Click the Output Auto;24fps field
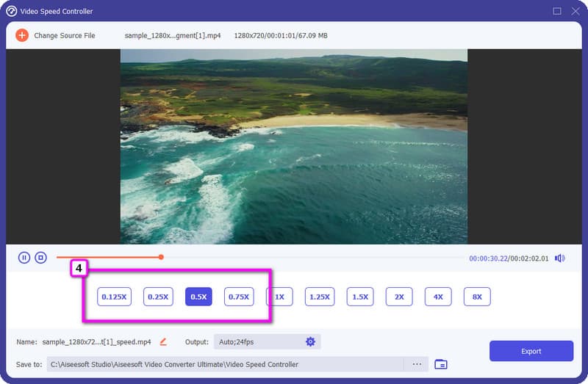The width and height of the screenshot is (588, 384). click(267, 341)
